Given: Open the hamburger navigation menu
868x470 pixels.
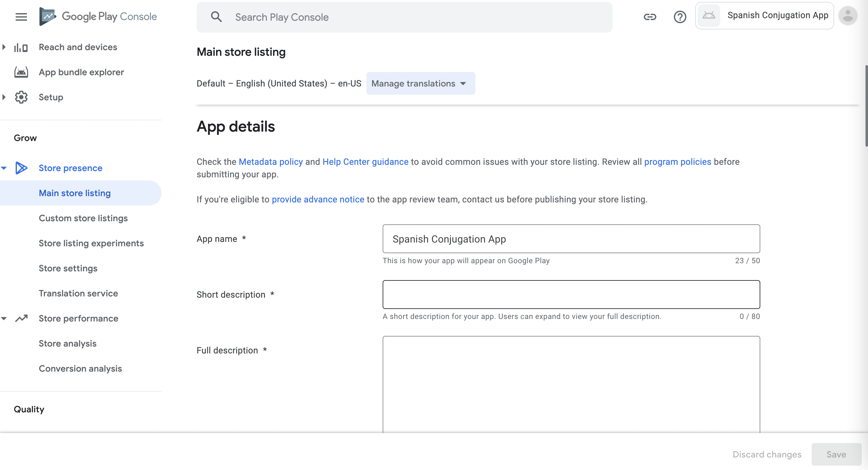Looking at the screenshot, I should click(21, 17).
